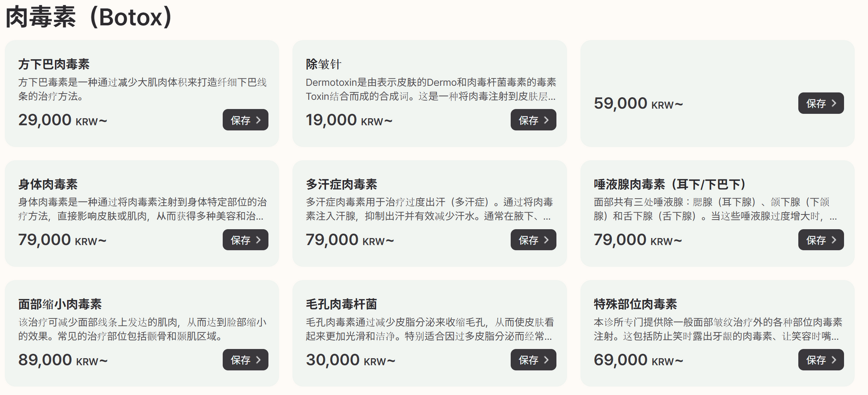Click 保存 on the 唾液腺肉毒素 card
The width and height of the screenshot is (868, 395).
(x=821, y=240)
